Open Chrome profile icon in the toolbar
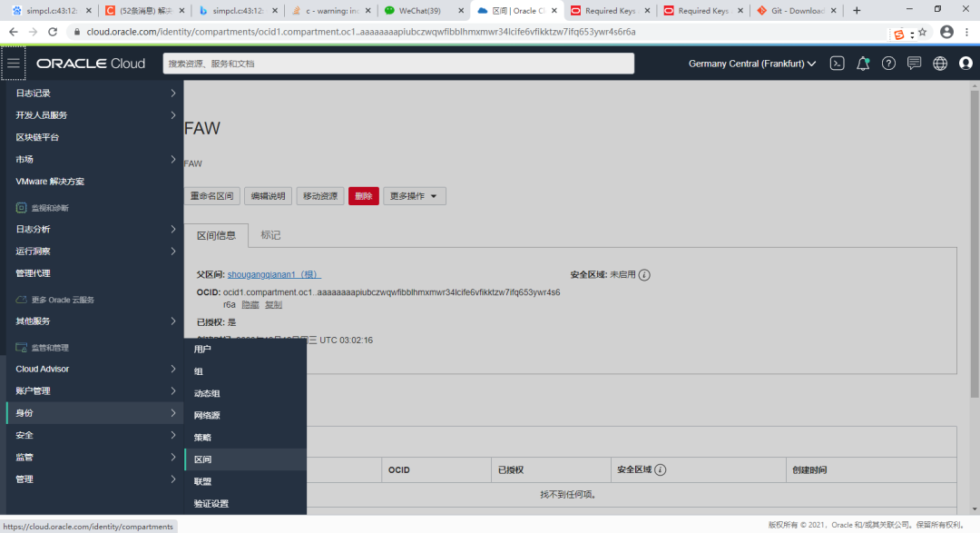This screenshot has height=533, width=980. 946,32
